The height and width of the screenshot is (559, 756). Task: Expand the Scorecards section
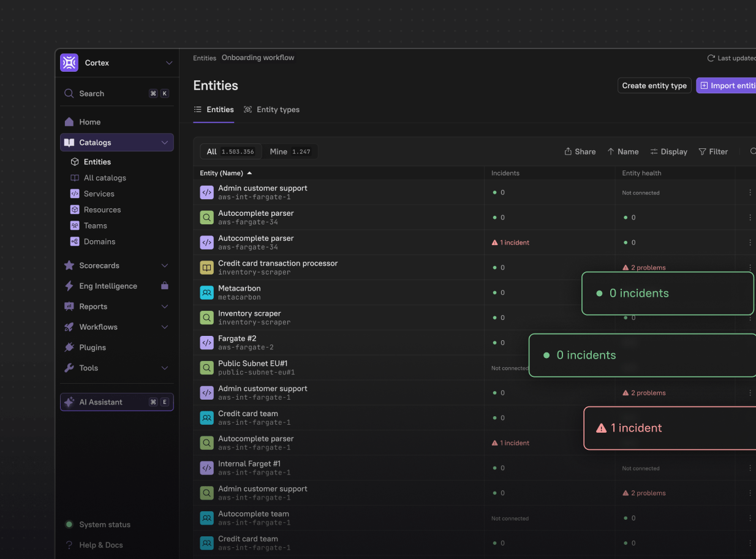[x=164, y=265]
